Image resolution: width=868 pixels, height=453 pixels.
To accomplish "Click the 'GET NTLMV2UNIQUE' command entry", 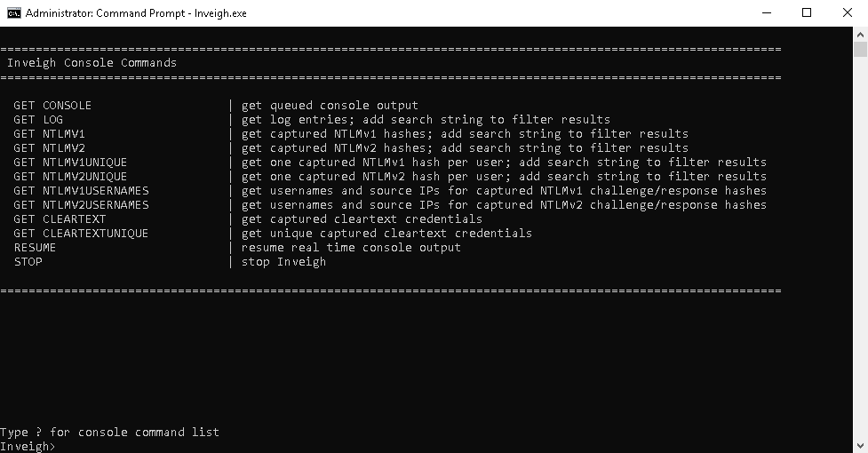I will [70, 177].
